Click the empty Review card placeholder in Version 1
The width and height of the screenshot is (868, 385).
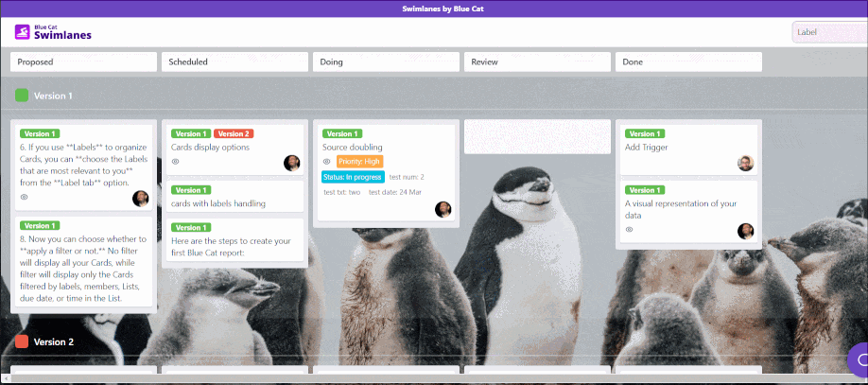537,137
